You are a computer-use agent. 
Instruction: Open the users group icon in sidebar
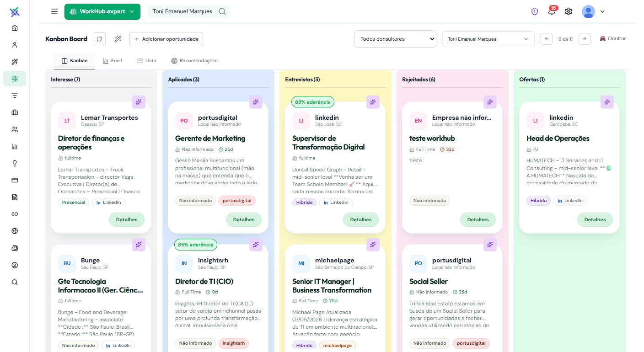click(15, 129)
